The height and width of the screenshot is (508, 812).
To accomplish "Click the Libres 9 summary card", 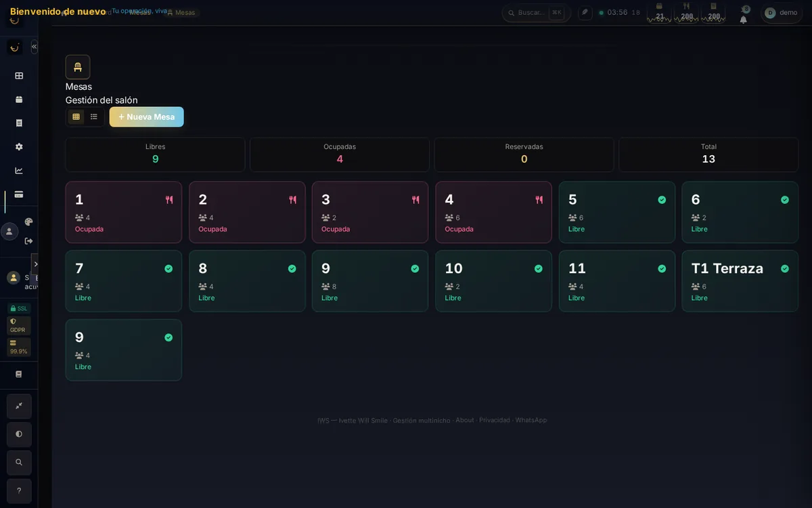I will pyautogui.click(x=155, y=154).
